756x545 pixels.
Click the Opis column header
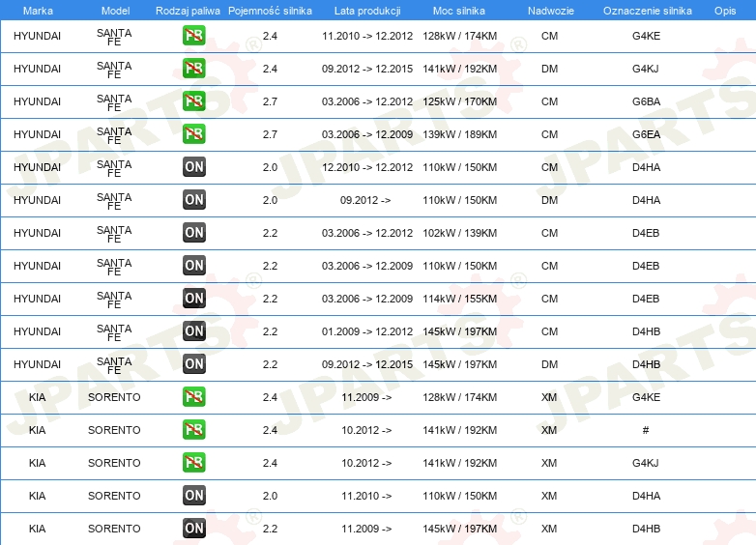[x=724, y=10]
